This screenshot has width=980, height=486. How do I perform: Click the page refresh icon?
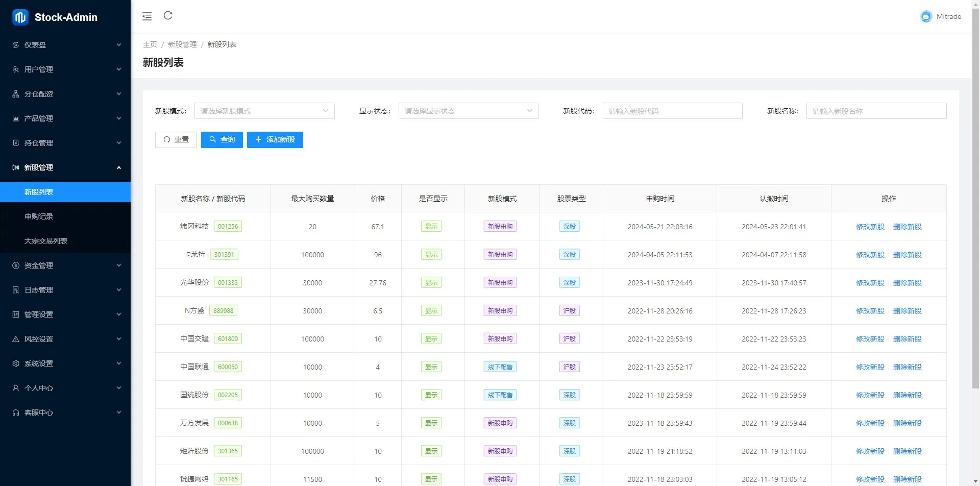coord(168,16)
